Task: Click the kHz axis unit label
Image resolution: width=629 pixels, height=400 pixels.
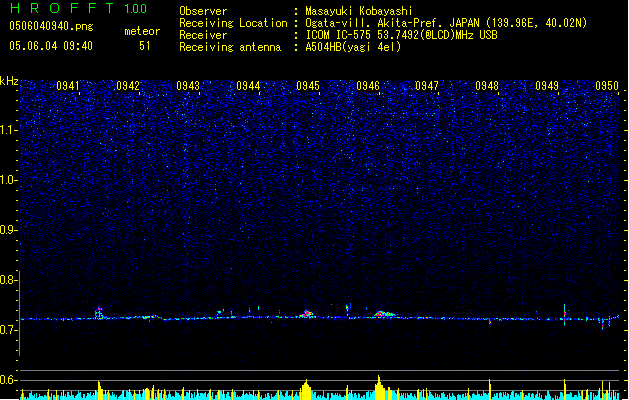Action: click(9, 81)
